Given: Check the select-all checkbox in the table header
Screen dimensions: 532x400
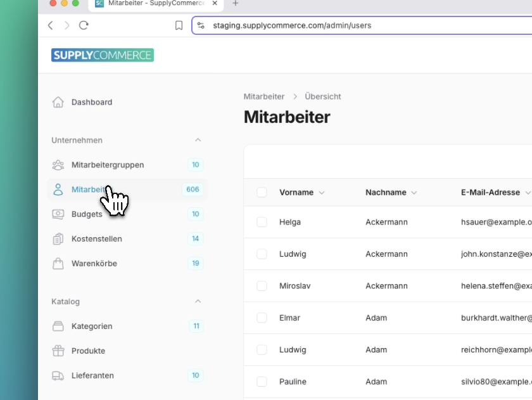Looking at the screenshot, I should pos(262,193).
